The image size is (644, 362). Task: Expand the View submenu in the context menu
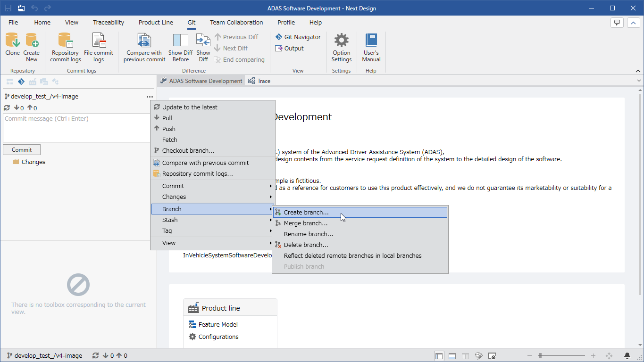click(x=213, y=243)
